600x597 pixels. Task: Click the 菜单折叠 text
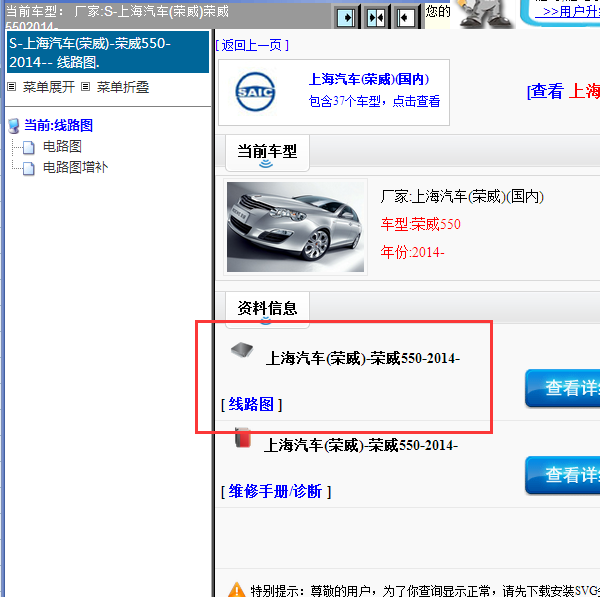123,87
